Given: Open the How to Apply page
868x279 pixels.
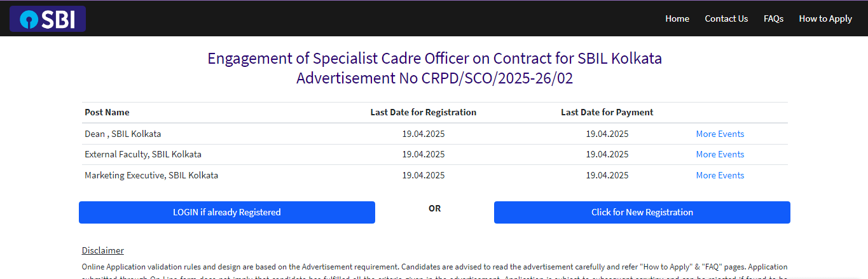Looking at the screenshot, I should (x=825, y=18).
